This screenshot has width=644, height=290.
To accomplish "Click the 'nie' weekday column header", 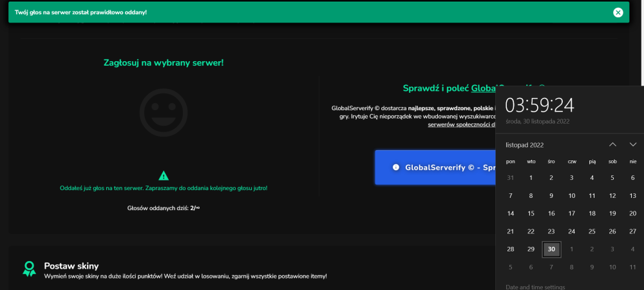I will pyautogui.click(x=633, y=162).
